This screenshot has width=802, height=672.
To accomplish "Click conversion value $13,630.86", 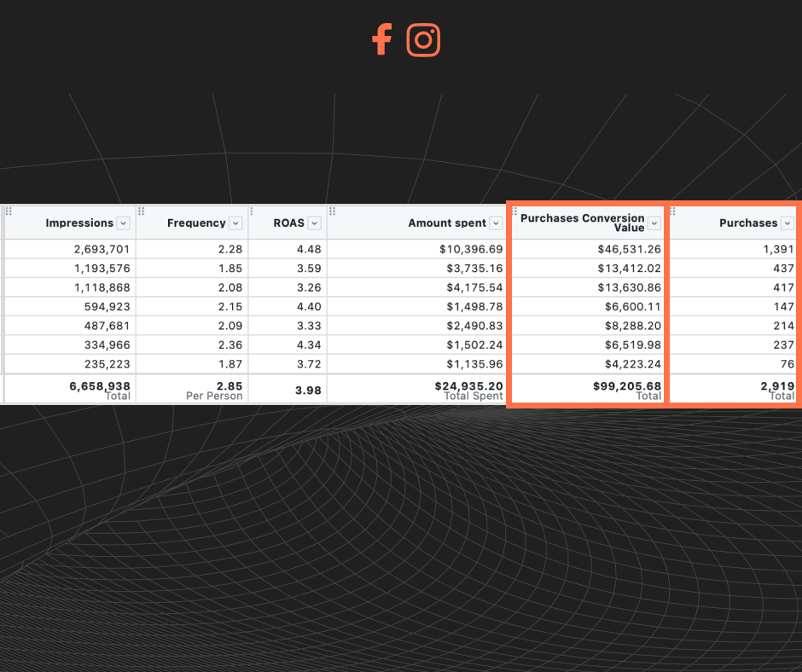I will click(629, 287).
